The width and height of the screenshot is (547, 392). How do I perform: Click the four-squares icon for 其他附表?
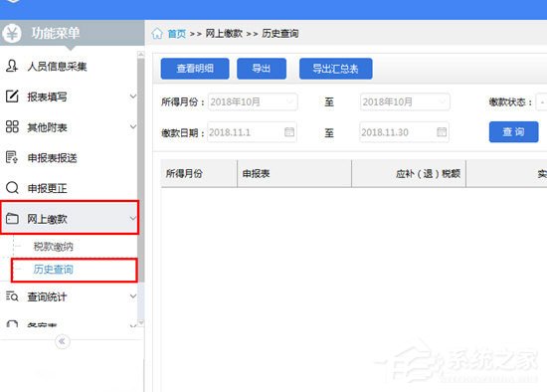point(12,126)
